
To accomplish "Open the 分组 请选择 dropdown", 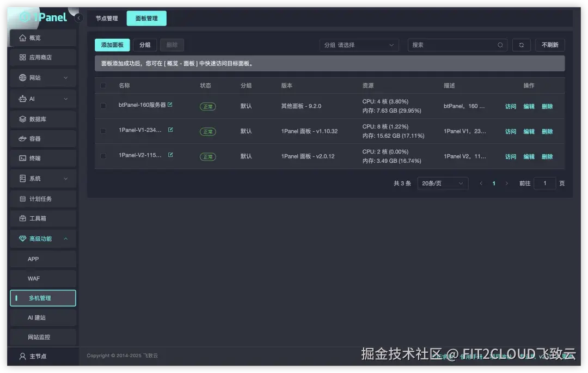I will point(359,45).
